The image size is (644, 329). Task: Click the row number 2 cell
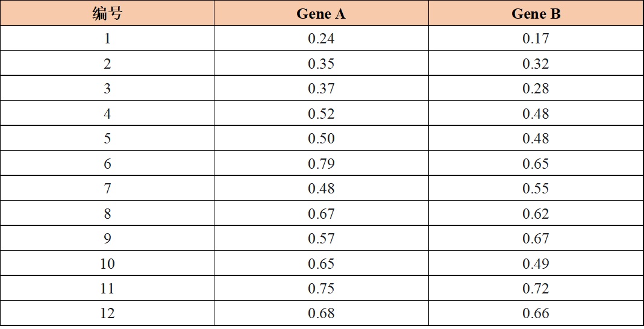click(x=107, y=64)
